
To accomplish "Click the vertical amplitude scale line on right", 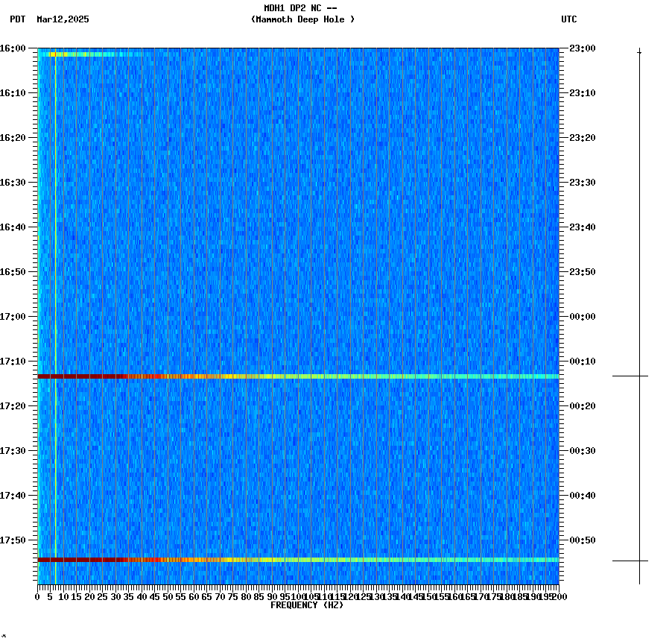I will [639, 298].
